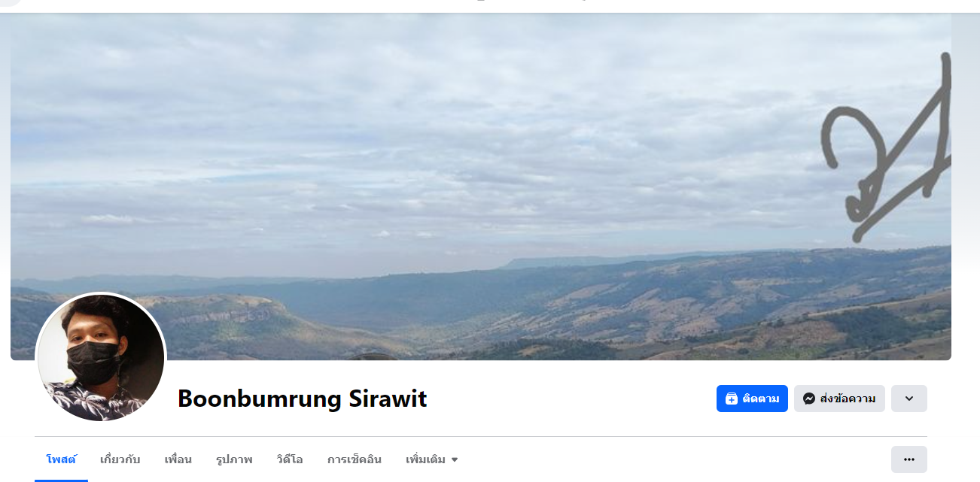Open the เพื่อน tab
The height and width of the screenshot is (482, 980).
pyautogui.click(x=178, y=459)
